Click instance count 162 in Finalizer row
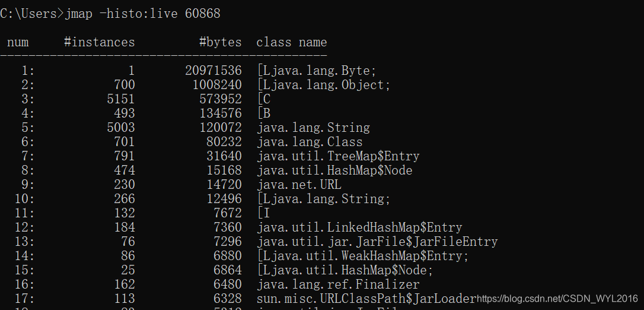 pos(125,284)
